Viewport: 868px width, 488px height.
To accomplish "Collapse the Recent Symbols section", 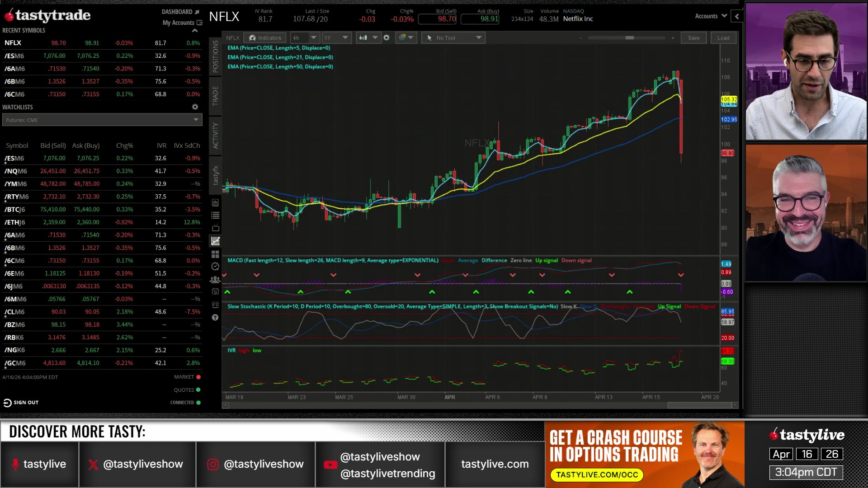I will [x=195, y=30].
